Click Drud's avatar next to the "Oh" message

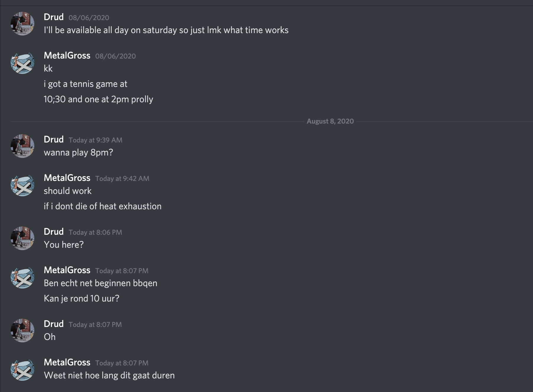click(x=22, y=331)
